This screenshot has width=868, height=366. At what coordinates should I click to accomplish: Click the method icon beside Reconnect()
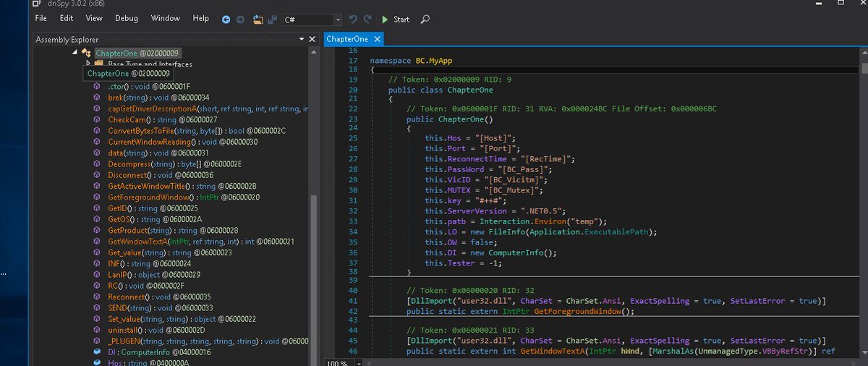coord(97,297)
